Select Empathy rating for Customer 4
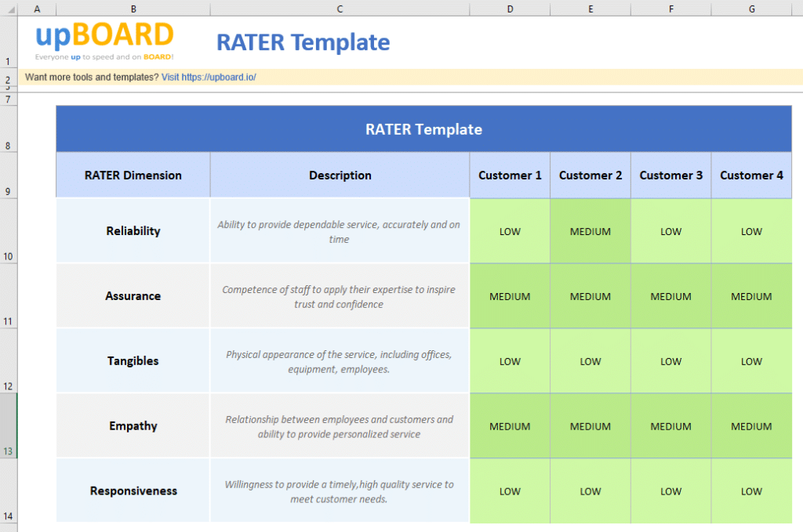803x532 pixels. (x=751, y=425)
